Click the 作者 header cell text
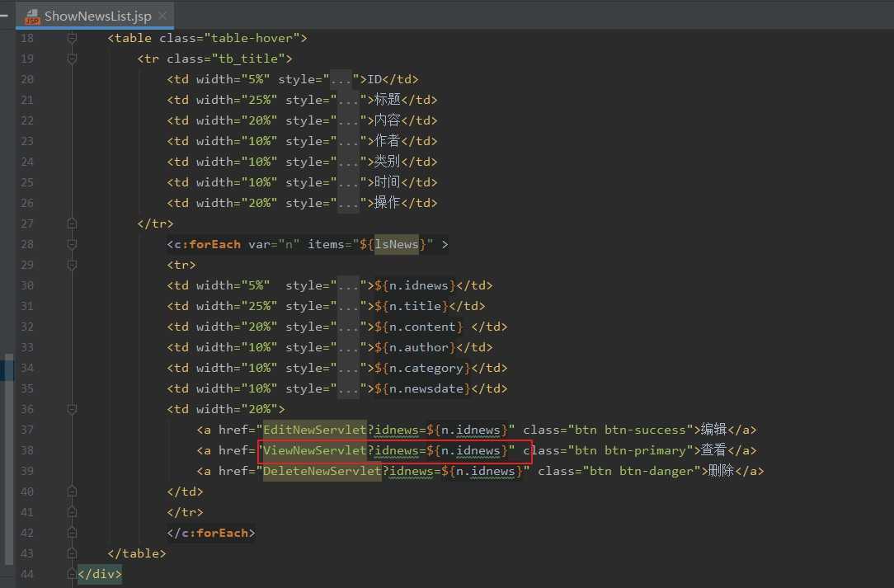The height and width of the screenshot is (588, 894). (387, 141)
